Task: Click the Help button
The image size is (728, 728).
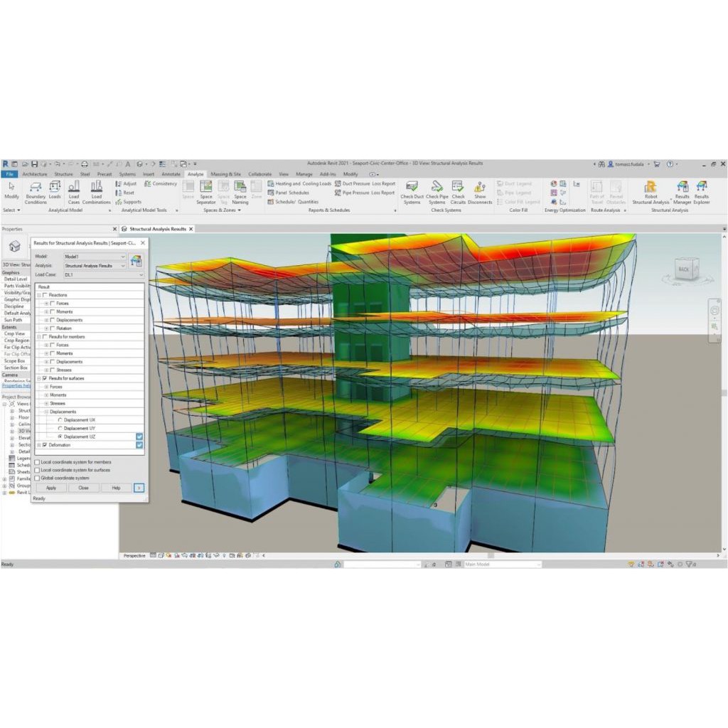Action: coord(116,488)
